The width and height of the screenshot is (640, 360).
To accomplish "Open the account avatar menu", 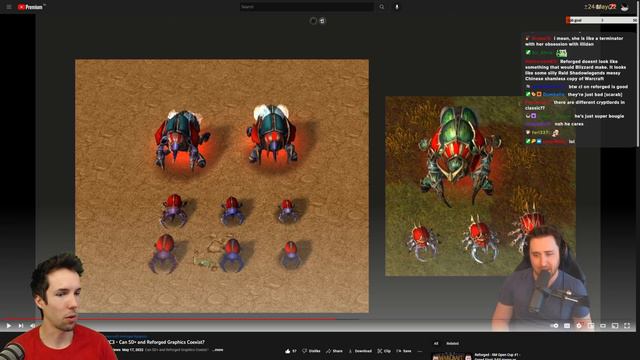I will [624, 7].
